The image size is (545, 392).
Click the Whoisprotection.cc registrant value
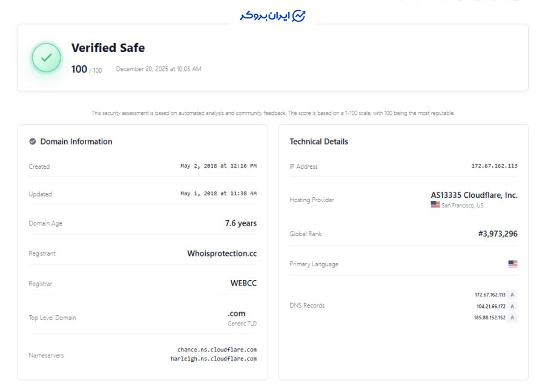click(x=222, y=253)
